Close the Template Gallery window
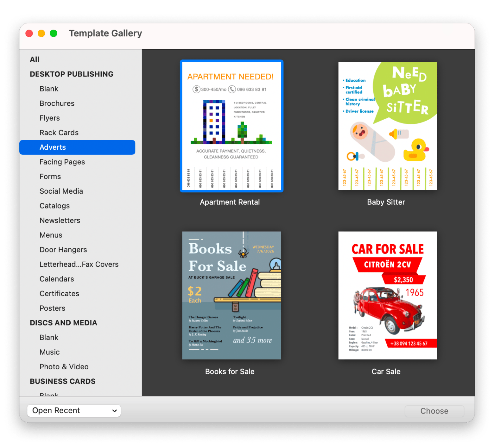The height and width of the screenshot is (448, 494). (x=29, y=33)
